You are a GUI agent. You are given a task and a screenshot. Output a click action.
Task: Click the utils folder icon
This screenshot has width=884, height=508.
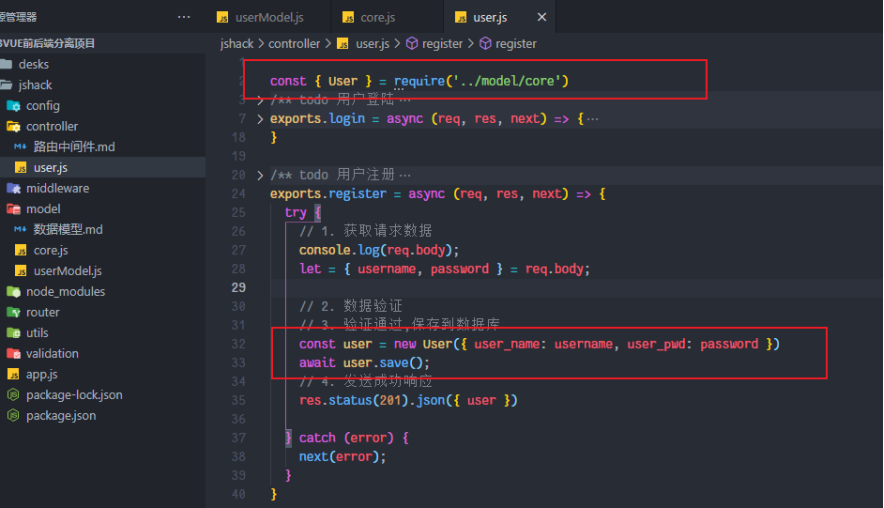tap(13, 333)
